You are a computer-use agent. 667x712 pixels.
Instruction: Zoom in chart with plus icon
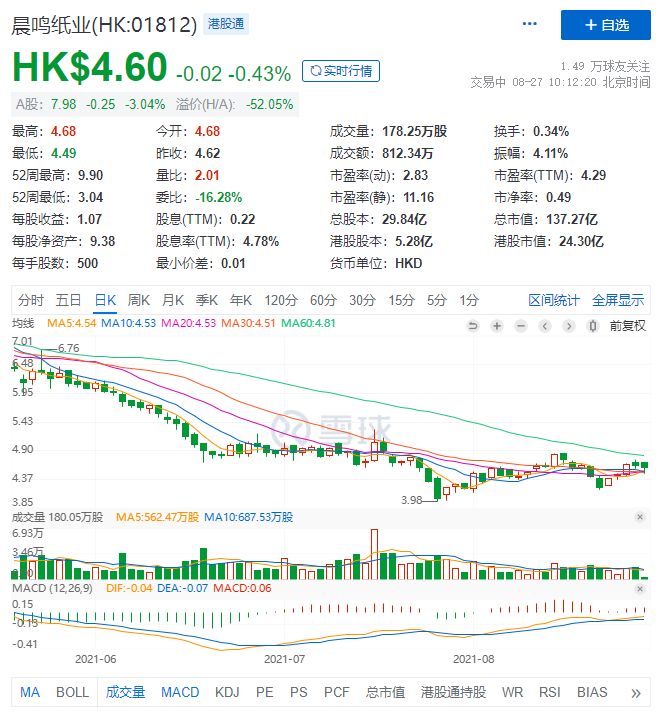(497, 326)
